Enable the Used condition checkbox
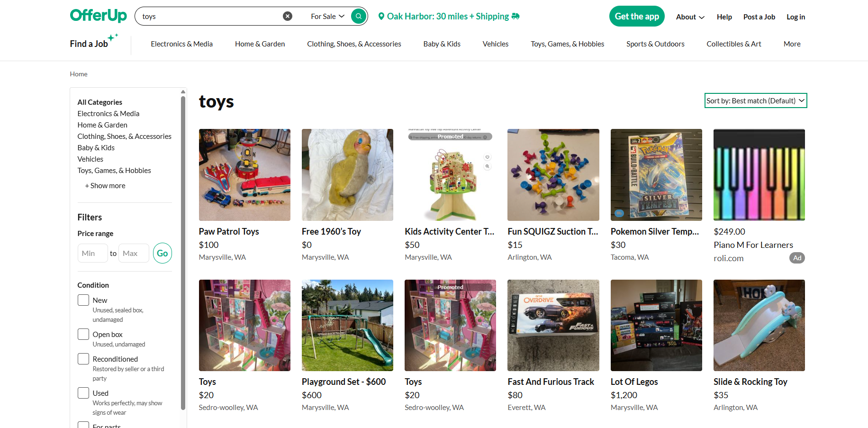 pyautogui.click(x=83, y=393)
